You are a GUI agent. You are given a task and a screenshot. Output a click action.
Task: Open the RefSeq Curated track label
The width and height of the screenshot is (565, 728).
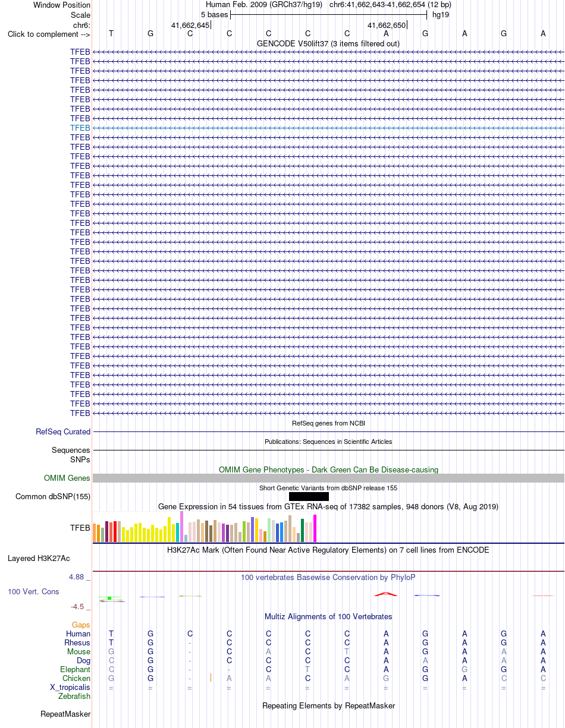[63, 432]
